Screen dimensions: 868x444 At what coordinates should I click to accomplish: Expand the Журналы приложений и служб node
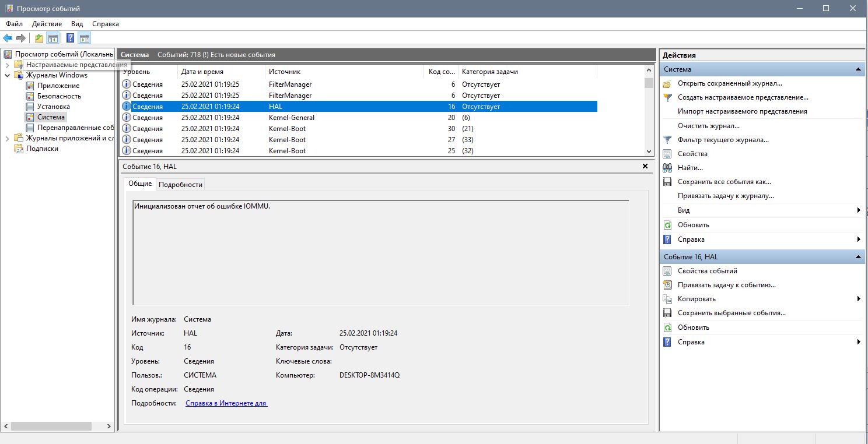pyautogui.click(x=7, y=138)
